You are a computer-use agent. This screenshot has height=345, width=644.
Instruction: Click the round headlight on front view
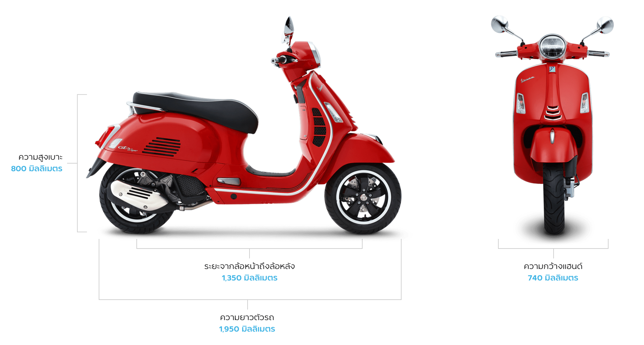pos(552,47)
